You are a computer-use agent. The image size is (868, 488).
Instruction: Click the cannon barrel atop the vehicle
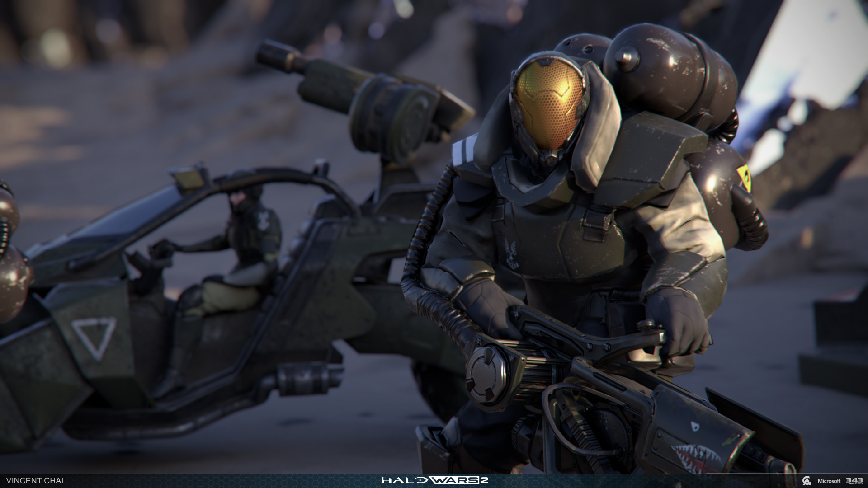[x=298, y=68]
